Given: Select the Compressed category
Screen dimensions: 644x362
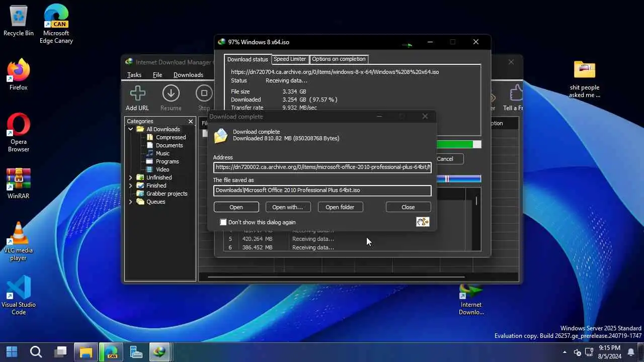Looking at the screenshot, I should tap(171, 137).
